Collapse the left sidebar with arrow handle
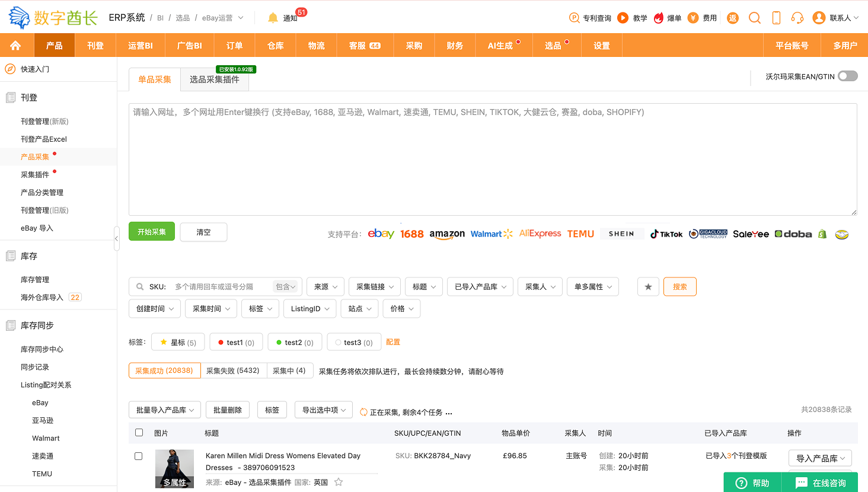The height and width of the screenshot is (492, 868). click(116, 238)
